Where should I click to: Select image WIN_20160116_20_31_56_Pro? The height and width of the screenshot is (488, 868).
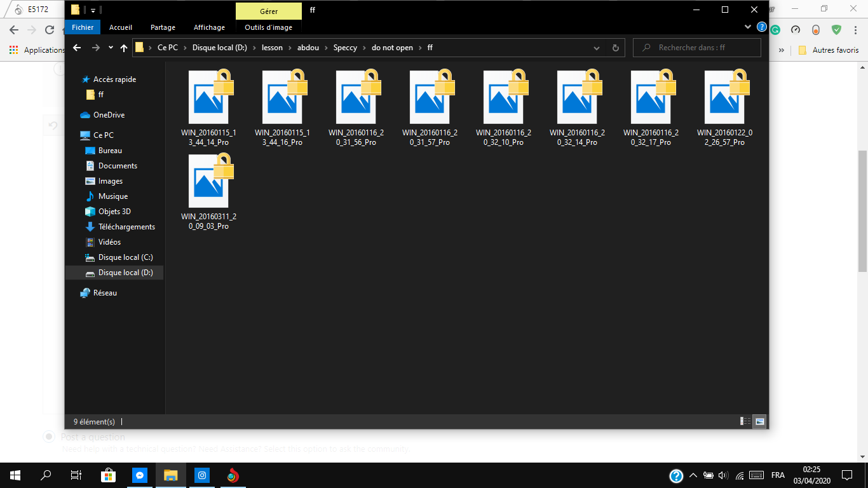pos(356,107)
